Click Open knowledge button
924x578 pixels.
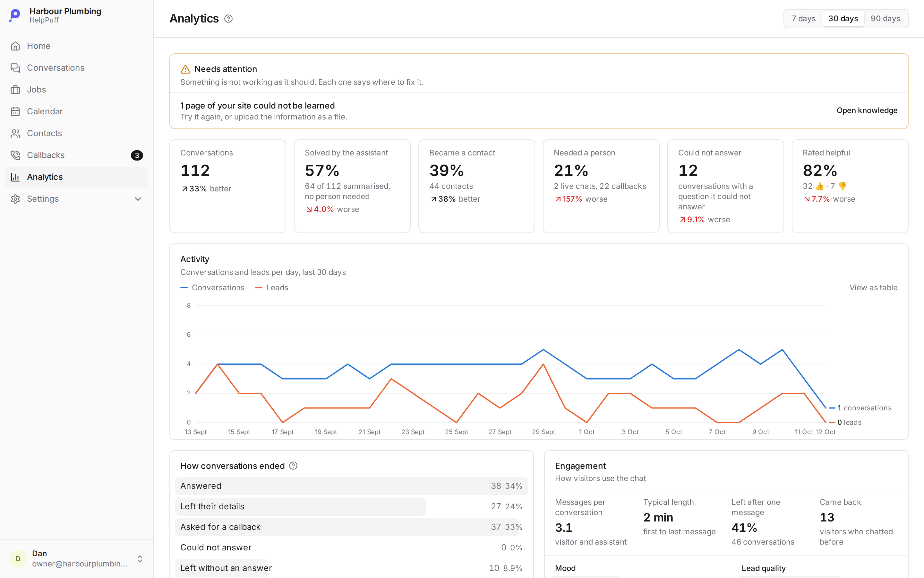tap(867, 110)
